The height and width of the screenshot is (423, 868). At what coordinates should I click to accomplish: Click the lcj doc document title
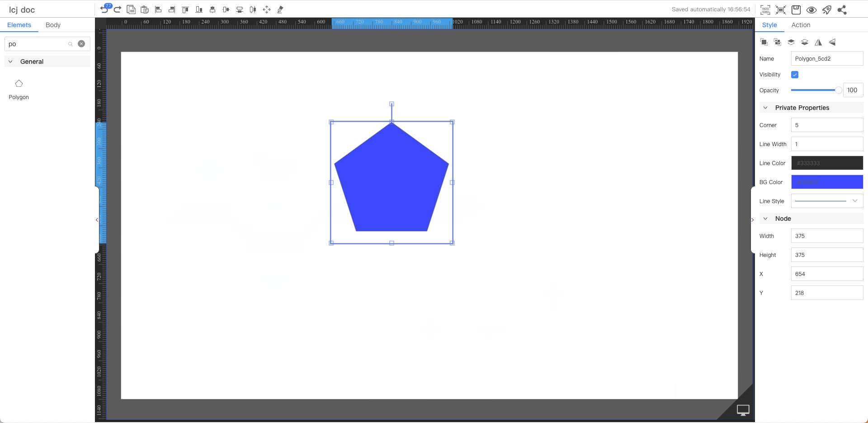tap(22, 10)
